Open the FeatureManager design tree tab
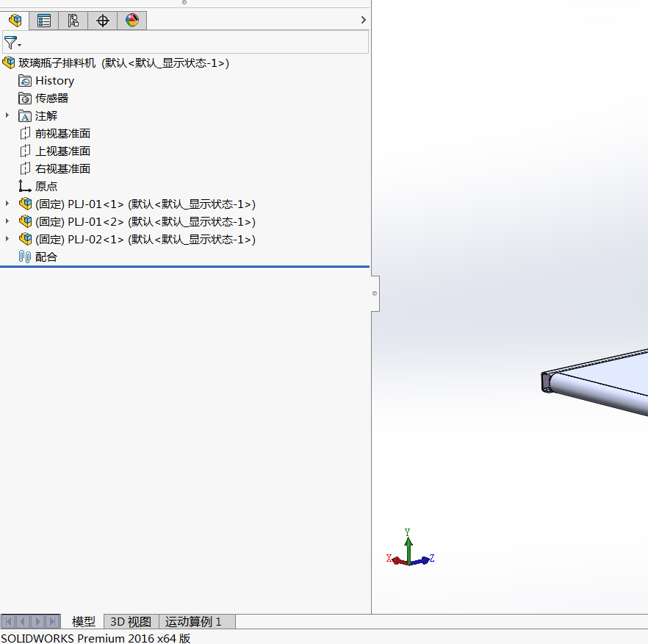This screenshot has height=644, width=648. 15,21
